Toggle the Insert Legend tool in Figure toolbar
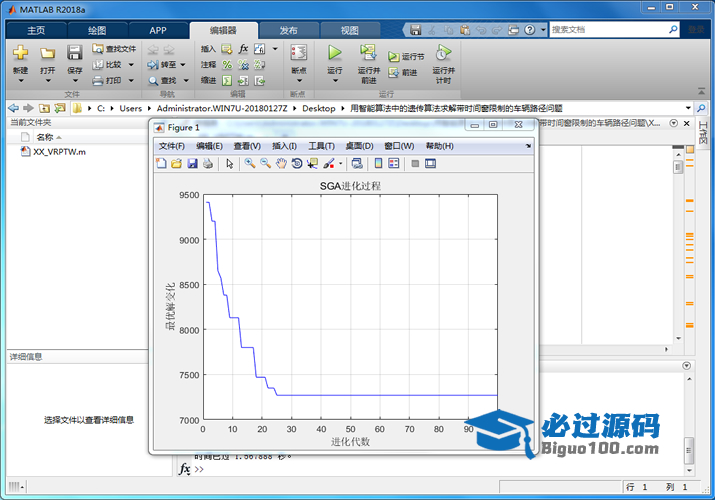This screenshot has height=500, width=715. click(x=393, y=163)
